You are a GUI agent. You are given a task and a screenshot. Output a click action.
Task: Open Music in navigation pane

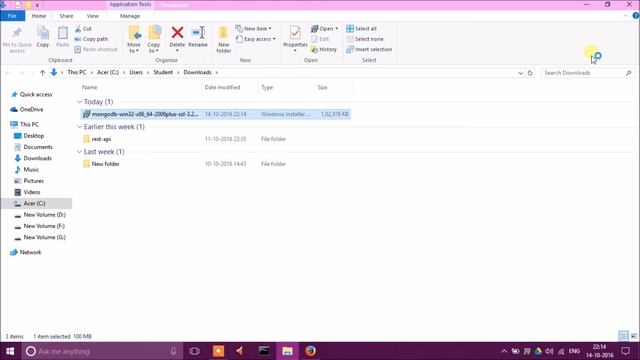pos(31,169)
